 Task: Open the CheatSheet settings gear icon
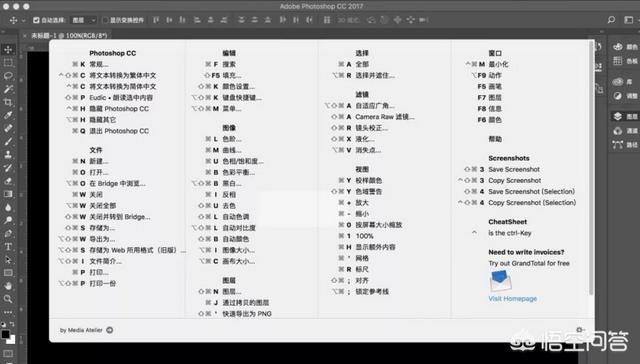[x=580, y=330]
